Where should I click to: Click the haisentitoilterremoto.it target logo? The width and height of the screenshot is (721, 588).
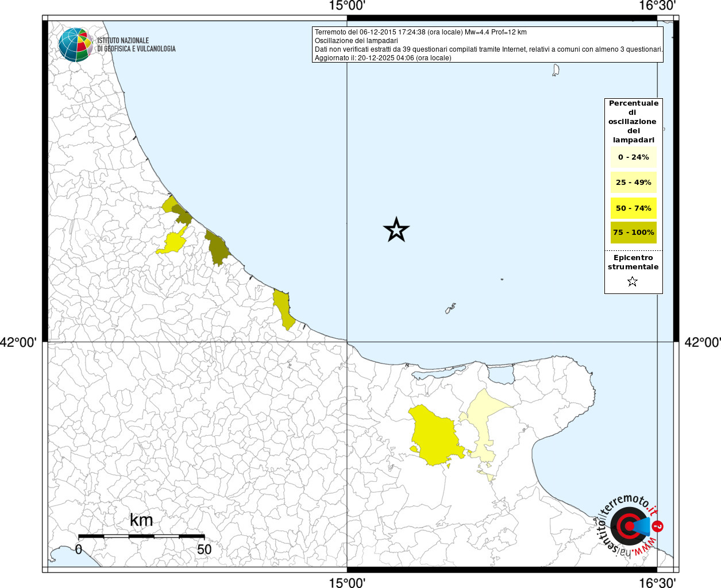[627, 526]
